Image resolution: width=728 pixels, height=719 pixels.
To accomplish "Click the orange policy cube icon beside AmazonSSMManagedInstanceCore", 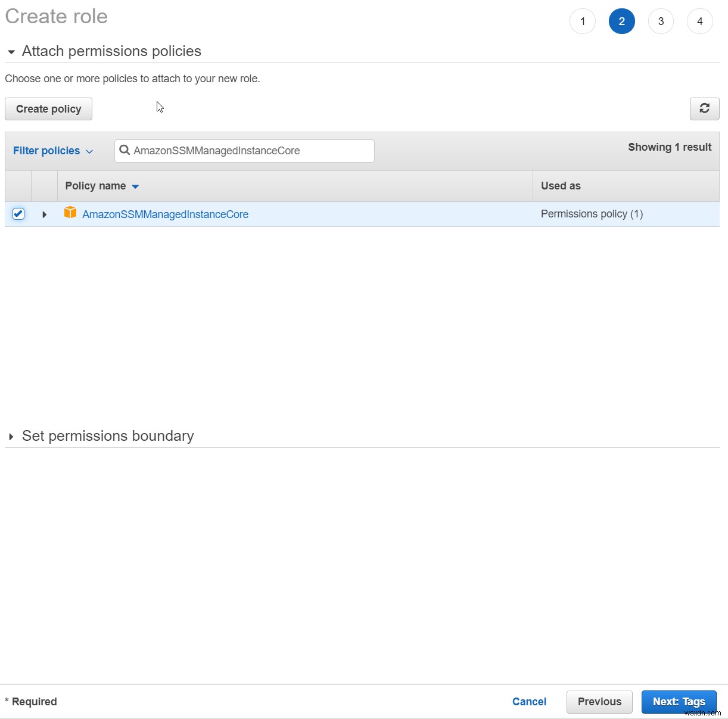I will click(x=70, y=213).
